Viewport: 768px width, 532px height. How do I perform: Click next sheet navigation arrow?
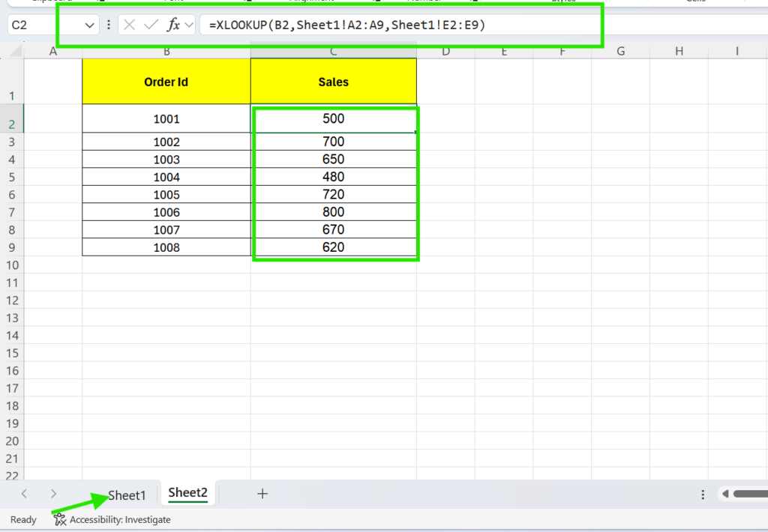(53, 494)
